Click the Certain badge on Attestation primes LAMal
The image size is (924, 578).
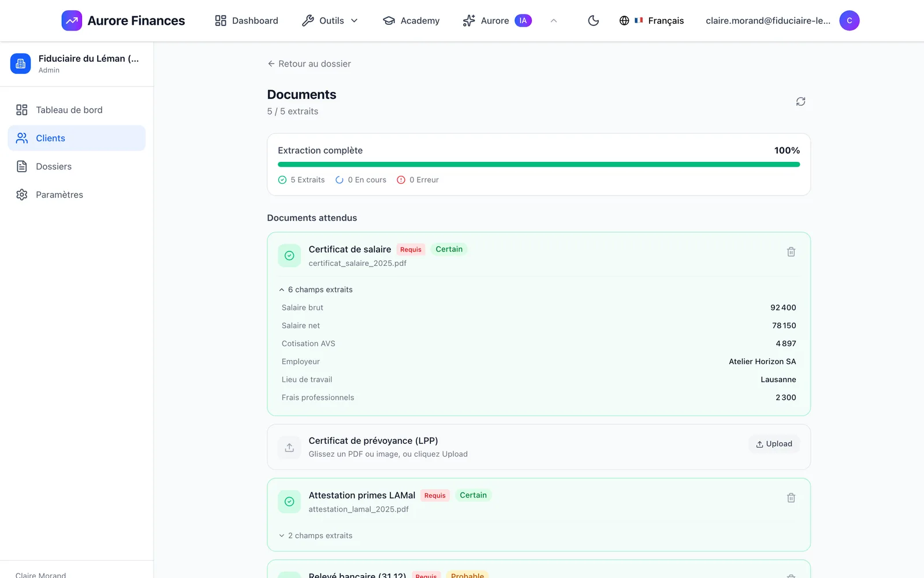[x=473, y=495]
